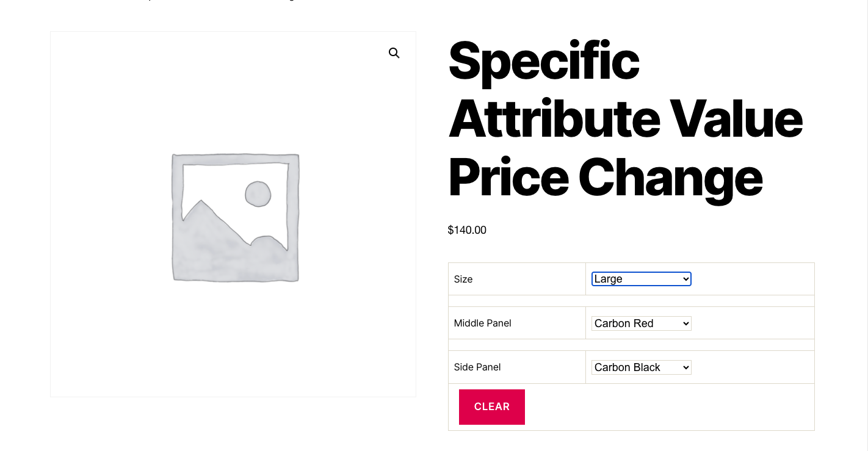The image size is (868, 451).
Task: Click the sun circle in placeholder picture
Action: (258, 194)
